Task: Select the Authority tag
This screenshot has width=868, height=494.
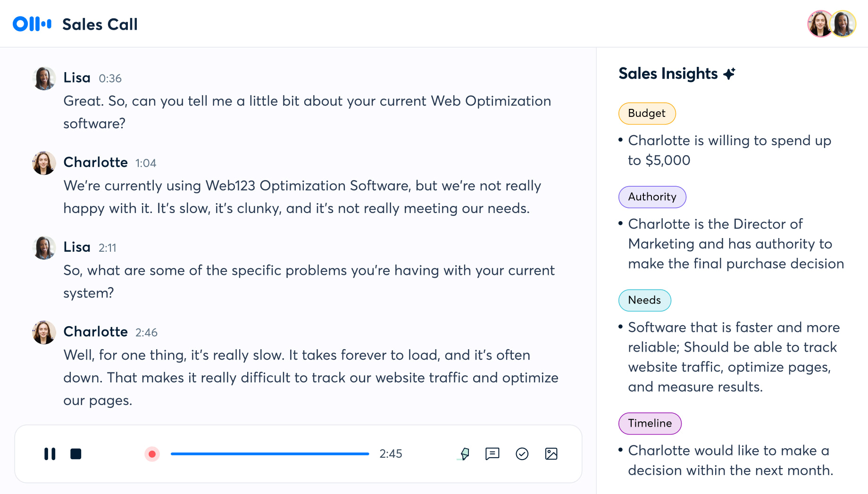Action: click(x=652, y=197)
